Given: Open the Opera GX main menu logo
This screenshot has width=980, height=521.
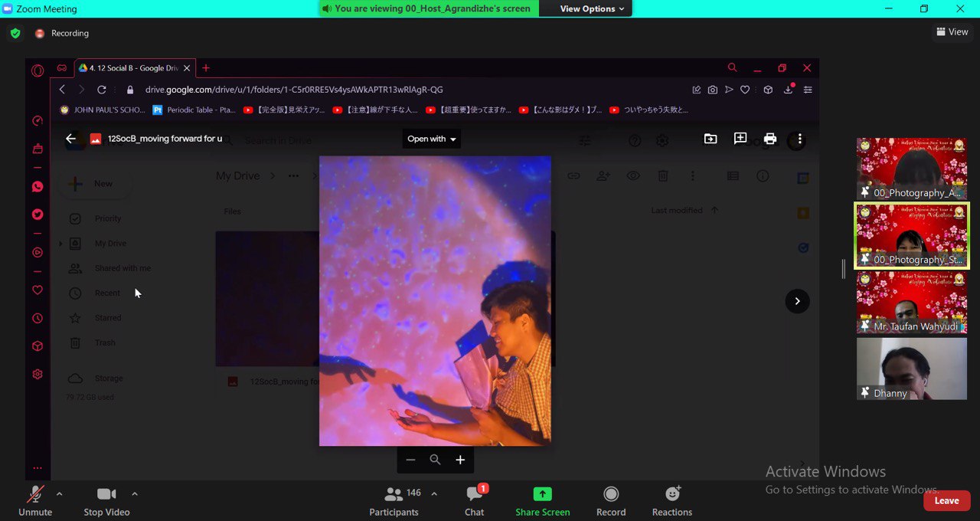Looking at the screenshot, I should [38, 70].
